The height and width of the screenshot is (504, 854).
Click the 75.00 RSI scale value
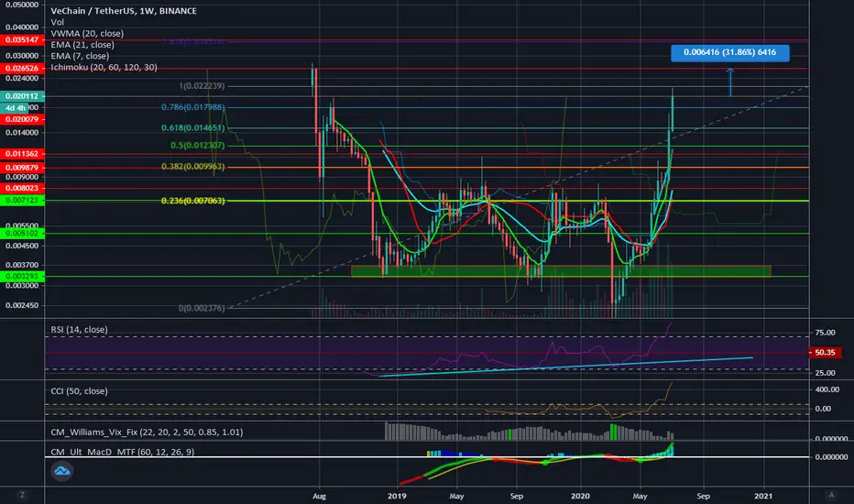click(x=825, y=333)
